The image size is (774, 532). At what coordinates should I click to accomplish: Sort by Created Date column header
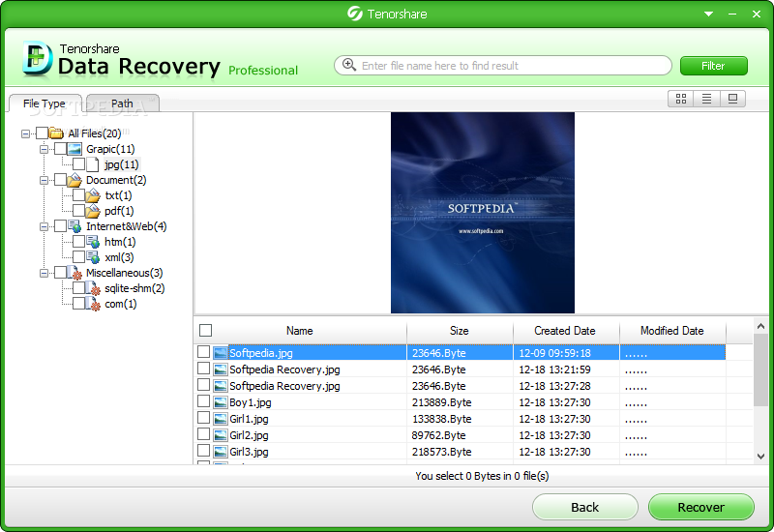566,331
